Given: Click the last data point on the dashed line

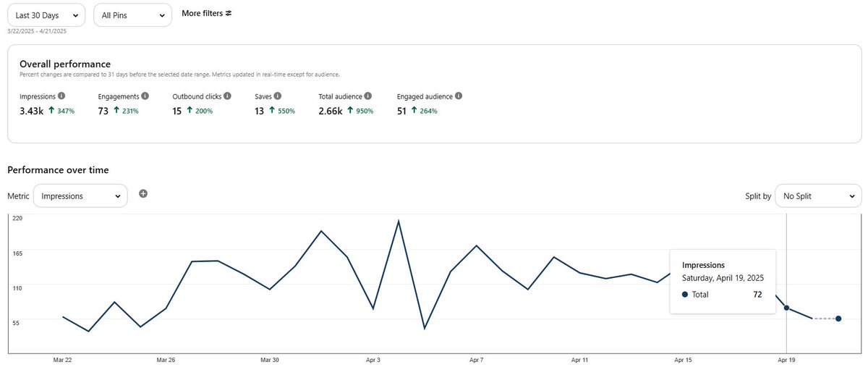Looking at the screenshot, I should coord(838,319).
